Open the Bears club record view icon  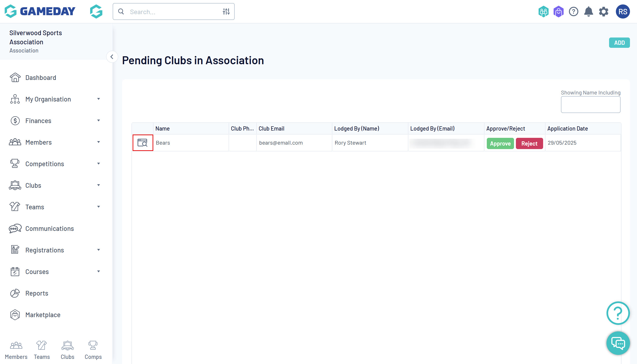[142, 143]
